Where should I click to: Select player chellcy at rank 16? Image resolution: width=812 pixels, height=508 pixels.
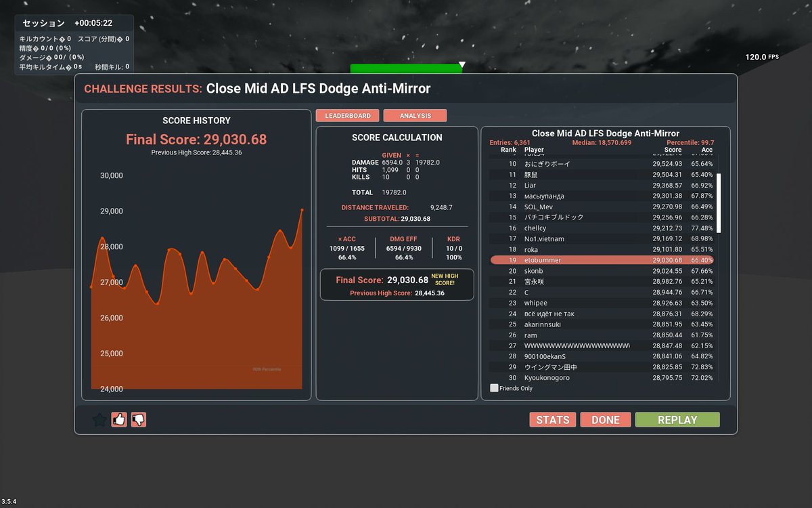coord(602,228)
